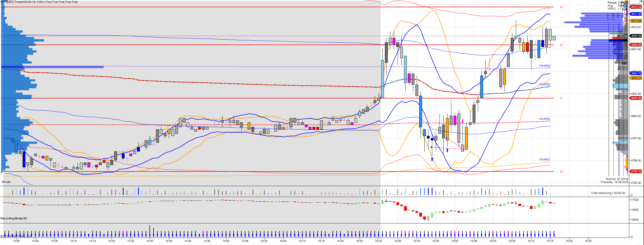The height and width of the screenshot is (245, 644).
Task: Click the 692 volume profile value
Action: click(624, 63)
